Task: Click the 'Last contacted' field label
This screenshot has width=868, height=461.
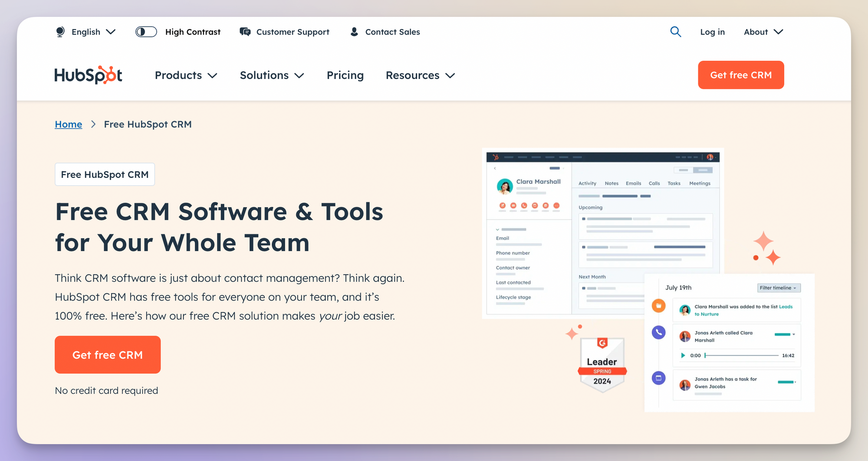Action: (513, 282)
